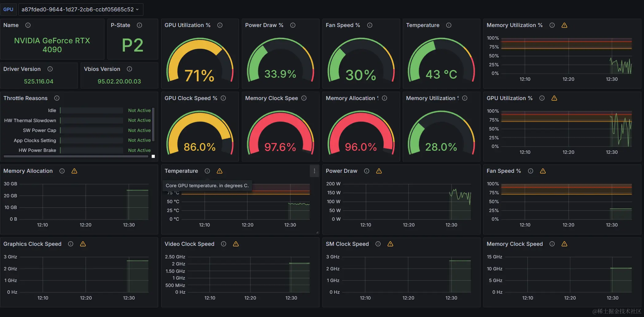Click 'Not Active' status in the Idle row
The image size is (644, 317).
click(x=139, y=110)
